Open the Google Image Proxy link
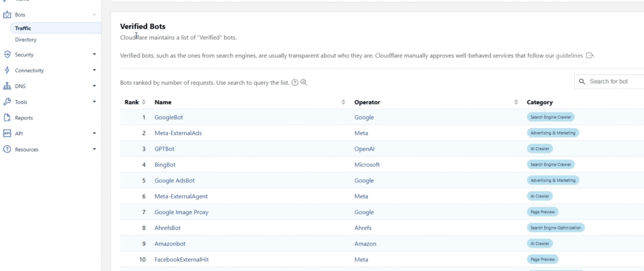 click(x=182, y=213)
